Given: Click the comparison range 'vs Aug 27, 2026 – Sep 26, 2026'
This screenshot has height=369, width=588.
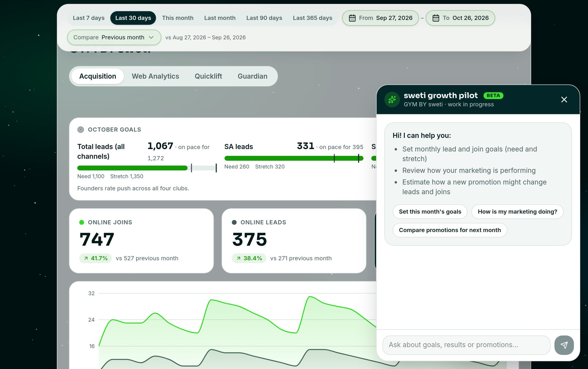Looking at the screenshot, I should (205, 38).
